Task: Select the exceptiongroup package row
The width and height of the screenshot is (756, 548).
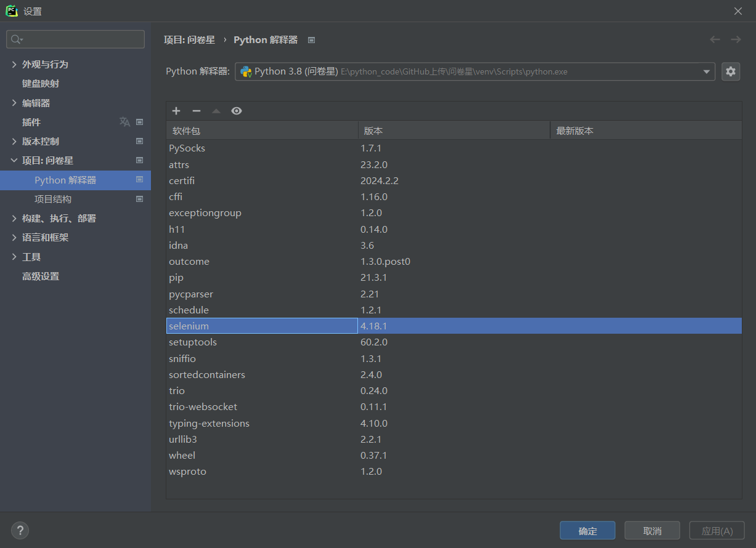Action: pos(454,213)
